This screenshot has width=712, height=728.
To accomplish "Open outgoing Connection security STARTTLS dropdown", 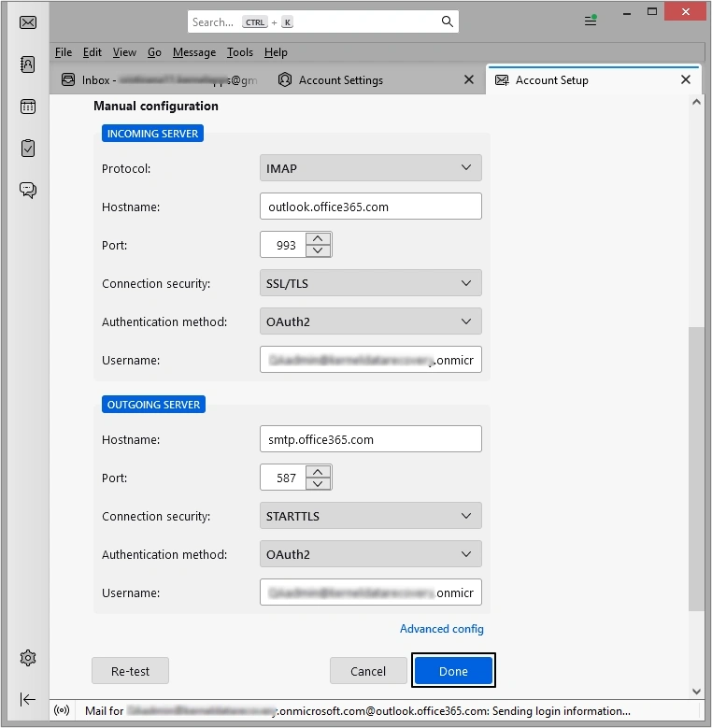I will tap(370, 516).
